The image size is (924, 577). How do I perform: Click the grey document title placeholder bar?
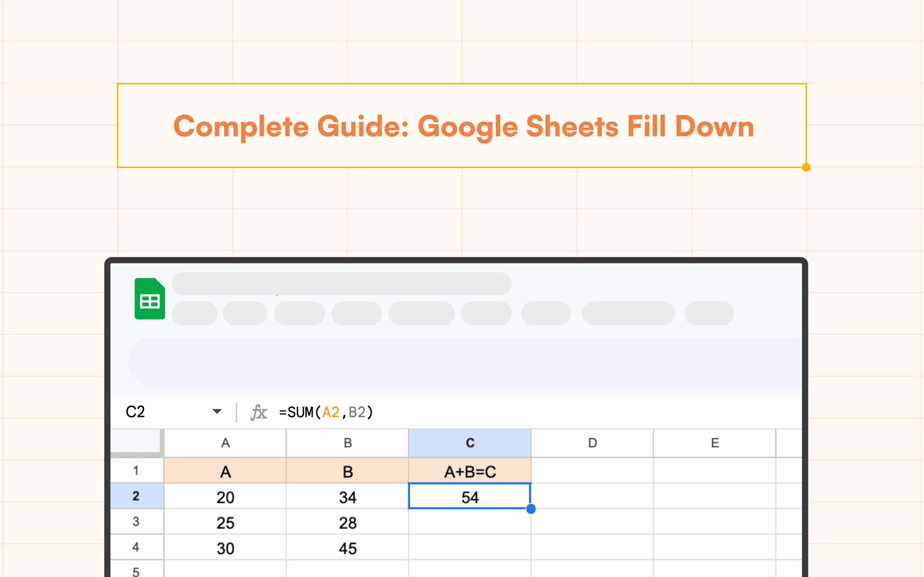(x=341, y=283)
